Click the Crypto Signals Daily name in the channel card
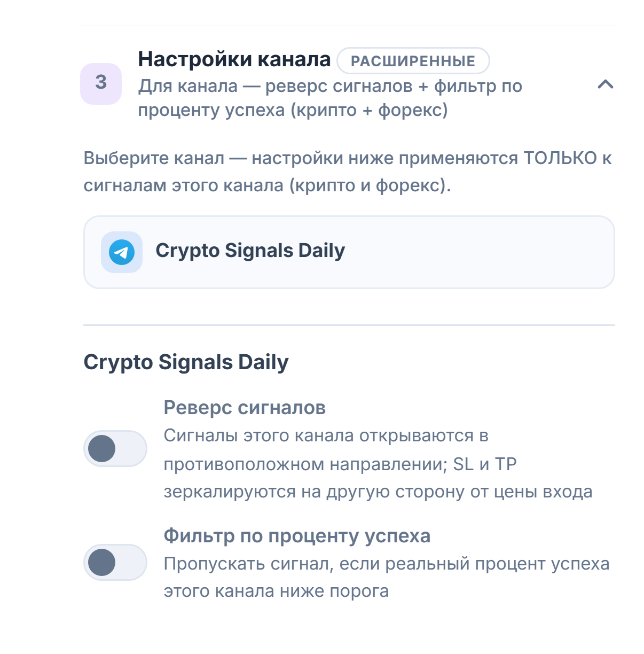Viewport: 644px width, 654px height. point(250,251)
